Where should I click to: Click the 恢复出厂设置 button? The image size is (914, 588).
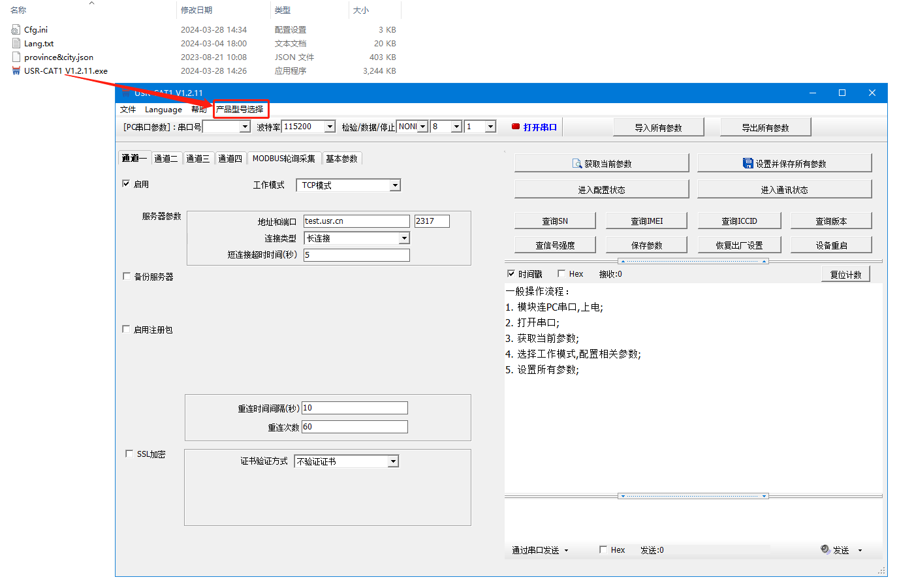click(x=739, y=245)
